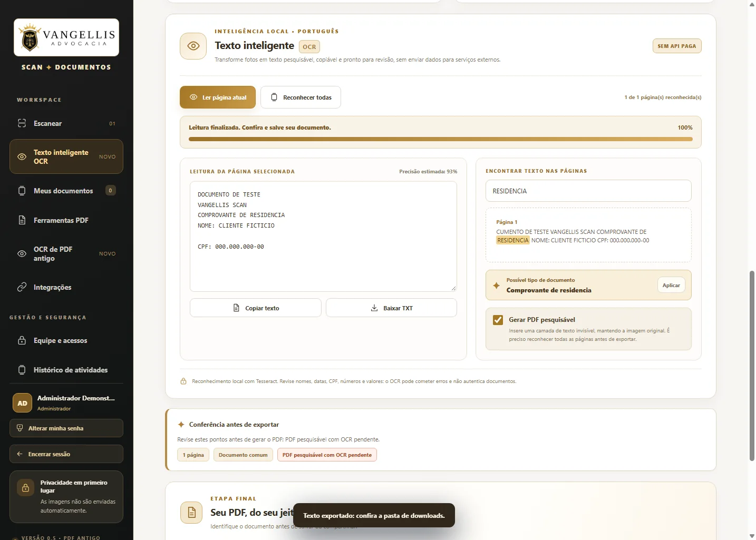Click the lock icon in Privacidade em primeiro lugar card
The height and width of the screenshot is (540, 756).
(25, 488)
